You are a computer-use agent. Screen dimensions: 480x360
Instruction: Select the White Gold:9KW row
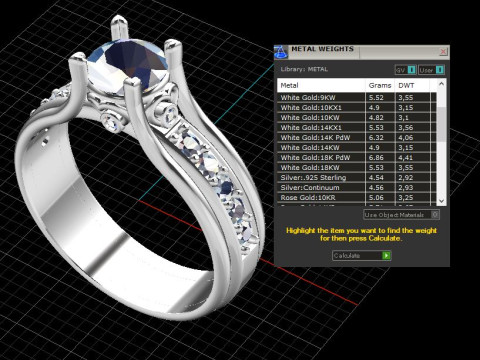(357, 98)
